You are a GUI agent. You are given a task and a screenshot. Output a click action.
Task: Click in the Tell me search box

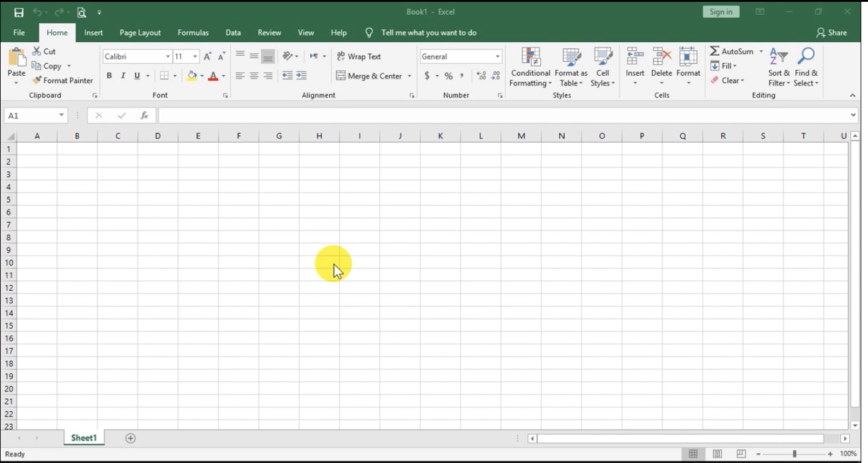[428, 32]
